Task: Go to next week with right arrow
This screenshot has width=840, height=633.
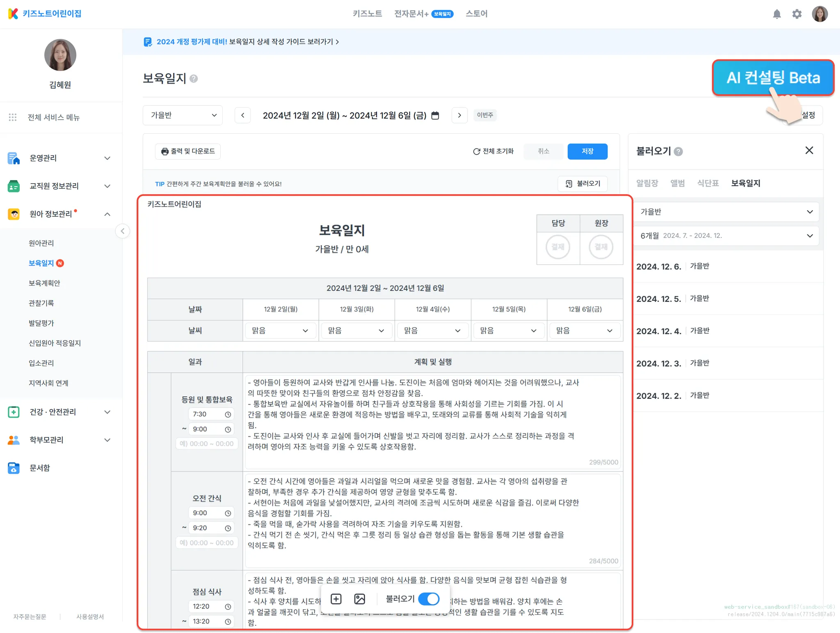Action: (459, 116)
